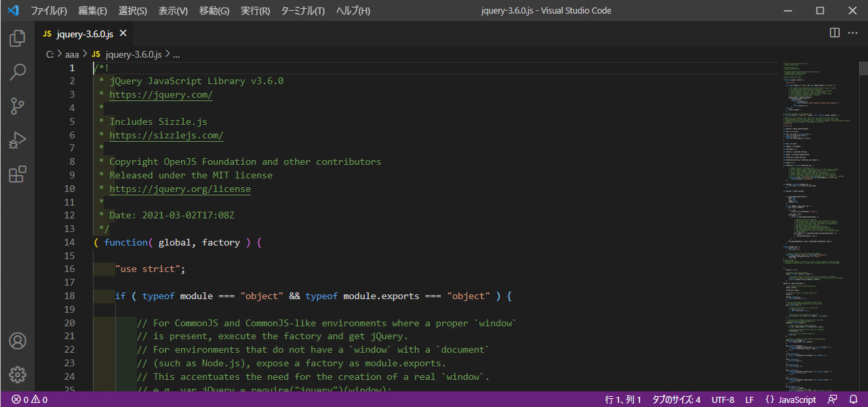Image resolution: width=868 pixels, height=407 pixels.
Task: Click the "use strict"; text on line 16
Action: click(150, 269)
